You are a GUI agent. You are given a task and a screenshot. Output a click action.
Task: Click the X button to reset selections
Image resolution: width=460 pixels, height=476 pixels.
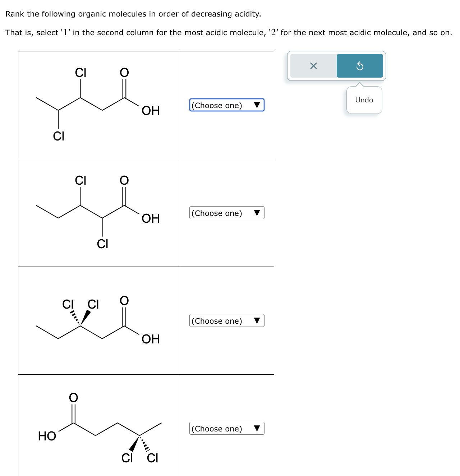[313, 65]
